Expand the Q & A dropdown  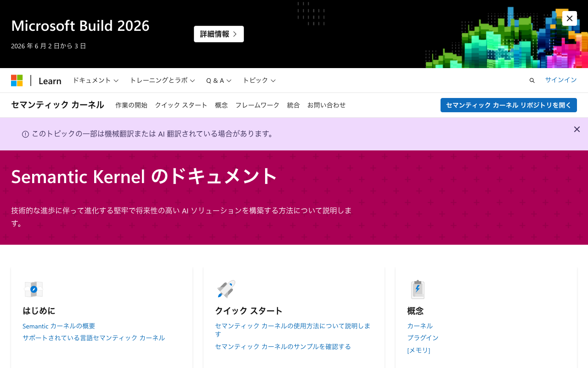219,80
